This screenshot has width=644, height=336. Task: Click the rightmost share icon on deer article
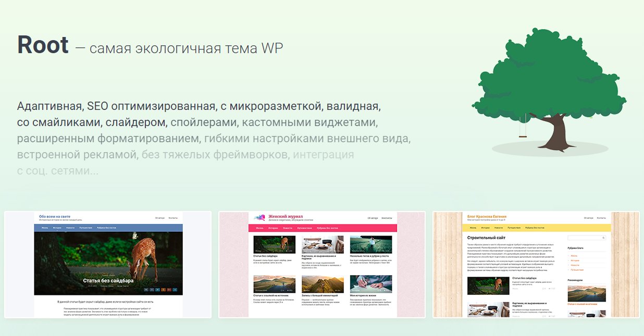pyautogui.click(x=175, y=289)
